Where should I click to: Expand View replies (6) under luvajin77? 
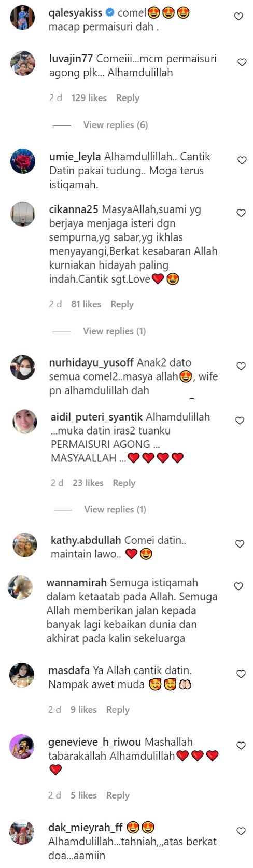pos(116,125)
